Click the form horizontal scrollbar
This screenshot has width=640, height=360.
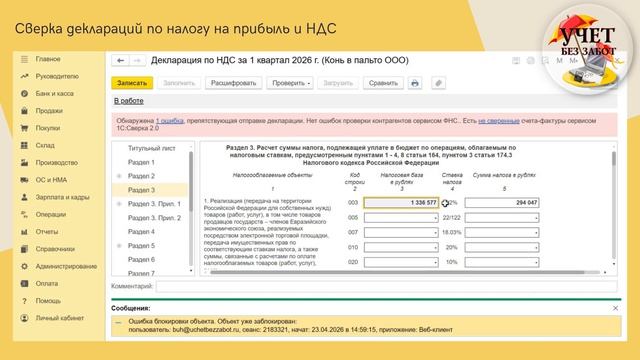point(398,272)
